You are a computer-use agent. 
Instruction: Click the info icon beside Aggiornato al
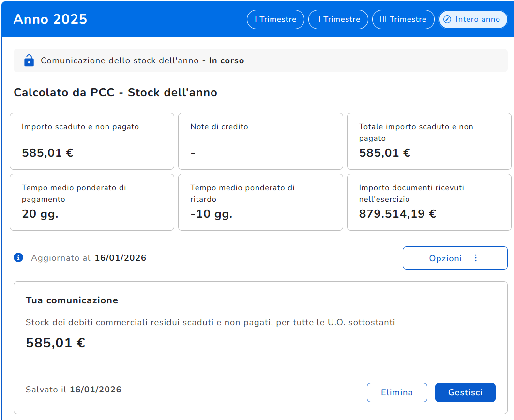(18, 257)
